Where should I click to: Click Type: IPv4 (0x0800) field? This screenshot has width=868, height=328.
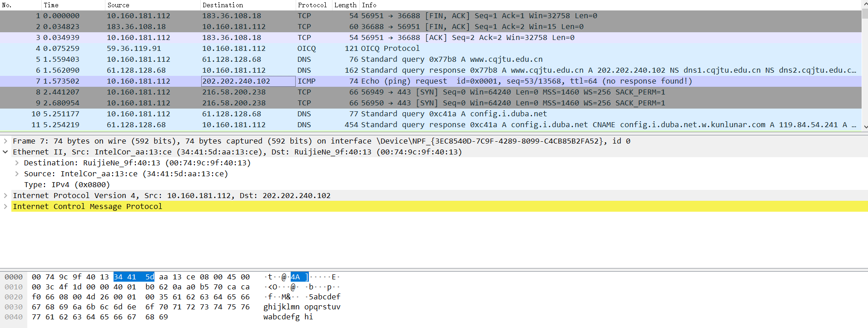coord(67,184)
